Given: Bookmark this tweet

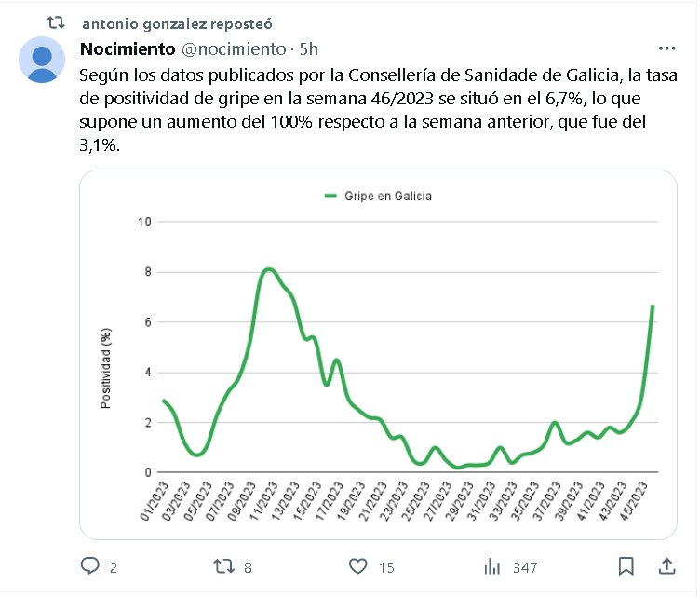Looking at the screenshot, I should [x=626, y=565].
